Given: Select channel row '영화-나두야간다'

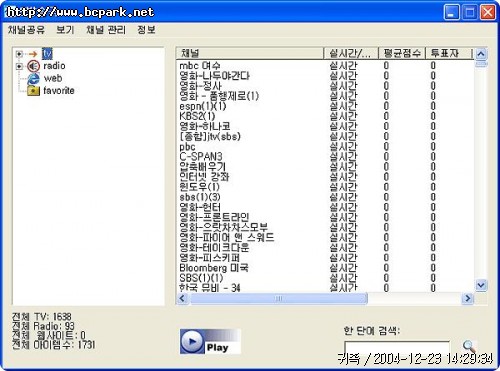Looking at the screenshot, I should point(325,76).
